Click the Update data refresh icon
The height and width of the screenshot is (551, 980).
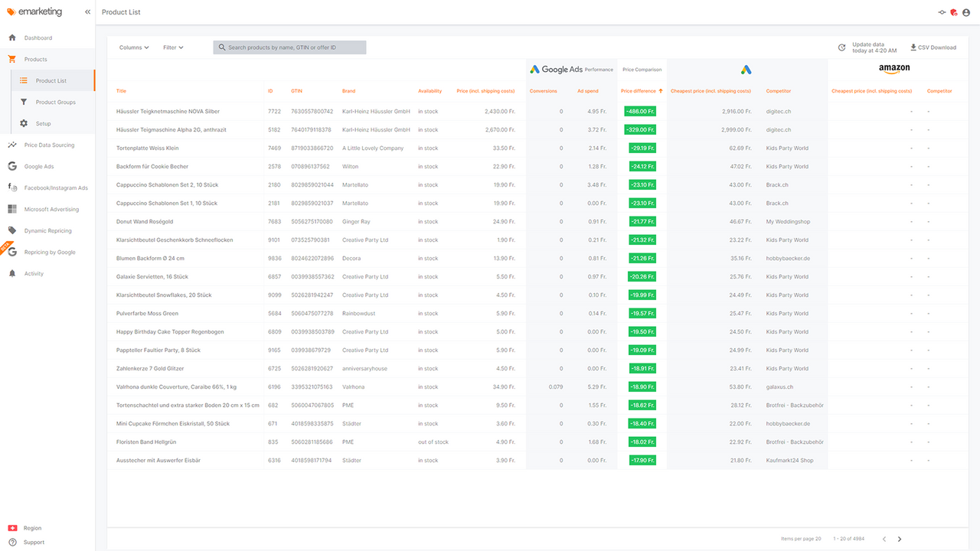(841, 47)
